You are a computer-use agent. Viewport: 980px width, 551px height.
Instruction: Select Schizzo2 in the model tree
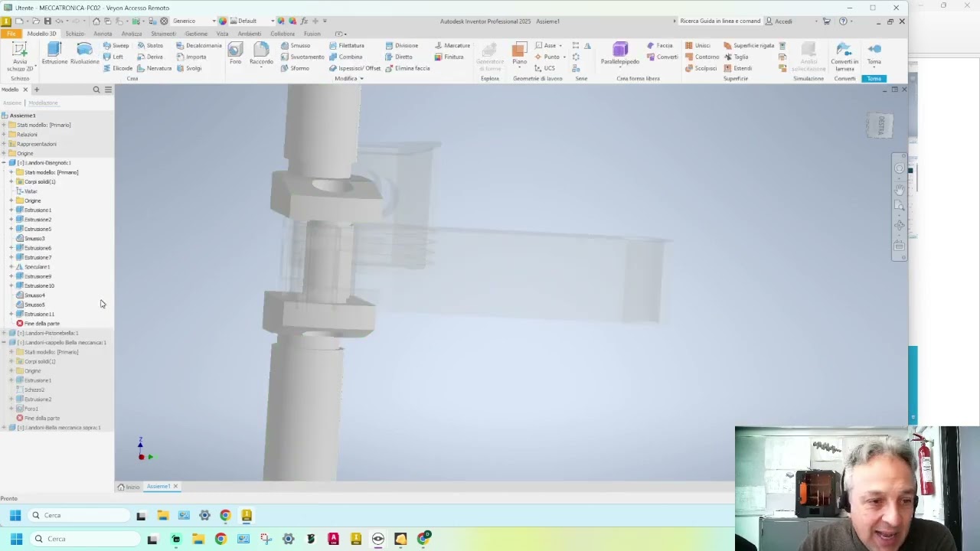34,390
